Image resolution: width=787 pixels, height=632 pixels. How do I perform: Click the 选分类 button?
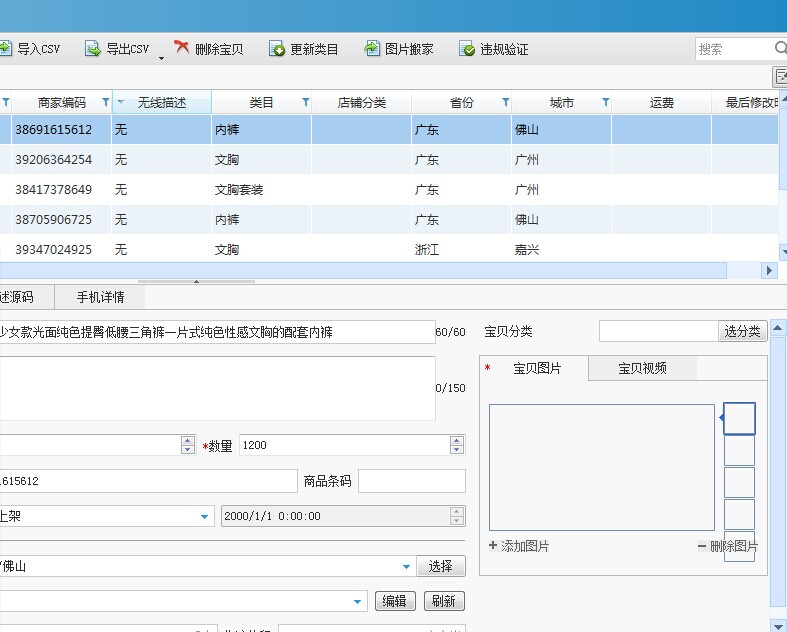tap(742, 331)
